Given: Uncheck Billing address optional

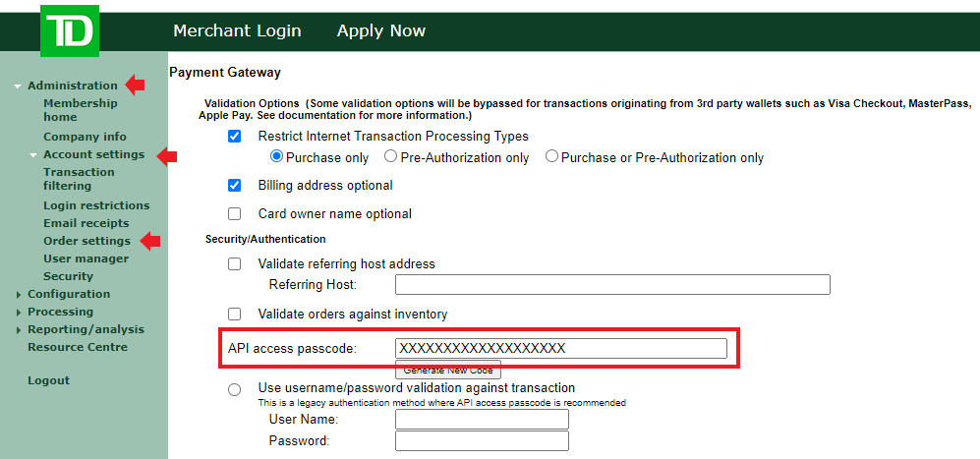Looking at the screenshot, I should [x=234, y=186].
